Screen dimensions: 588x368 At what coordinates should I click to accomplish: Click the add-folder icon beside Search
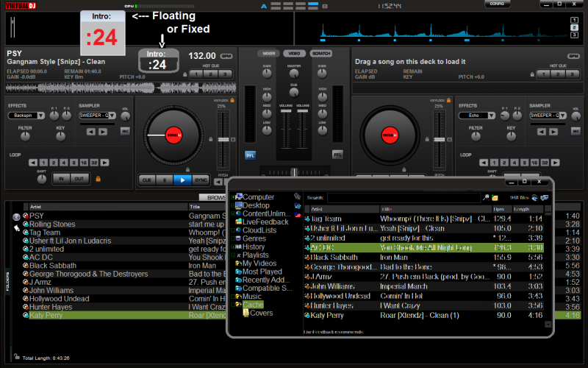tap(495, 197)
